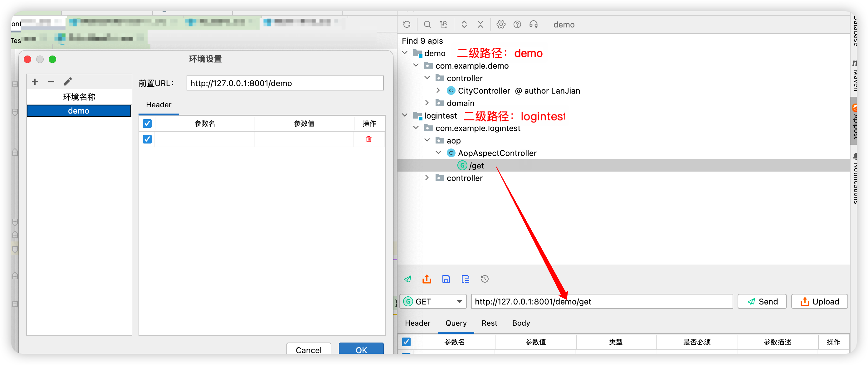Click the Send button
The image size is (868, 365).
[x=762, y=301]
